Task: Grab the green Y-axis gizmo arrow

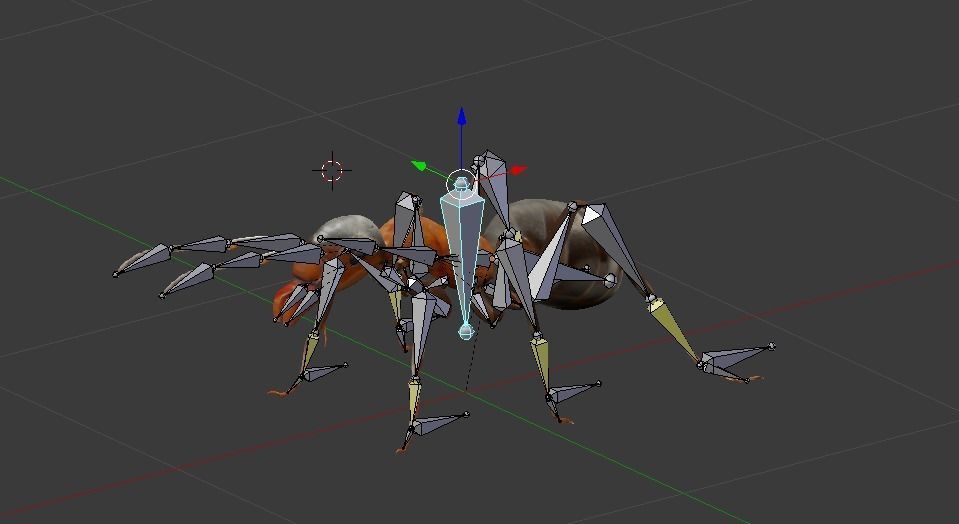Action: 420,165
